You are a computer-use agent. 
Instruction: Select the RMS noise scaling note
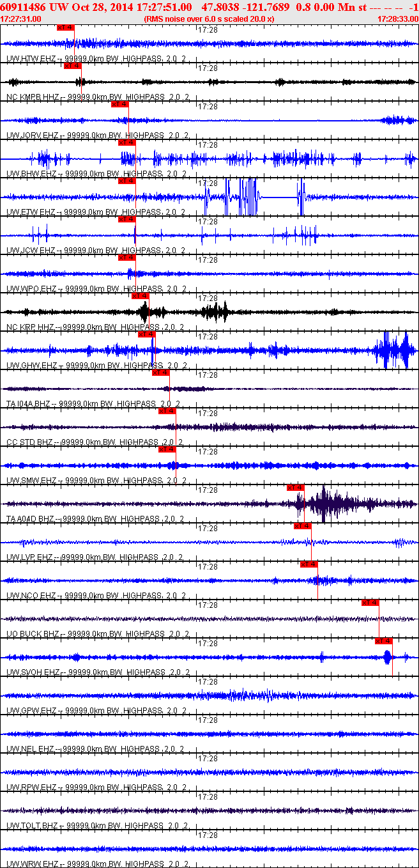(x=209, y=19)
